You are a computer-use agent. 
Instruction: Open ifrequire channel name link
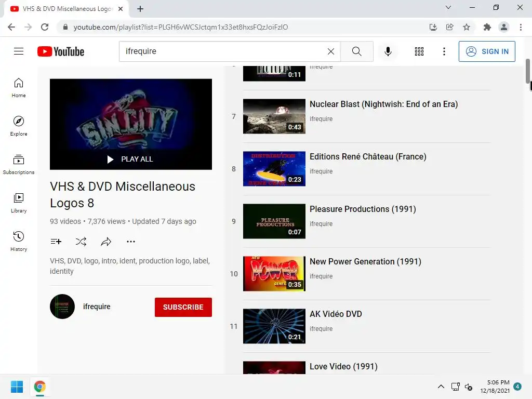tap(97, 307)
